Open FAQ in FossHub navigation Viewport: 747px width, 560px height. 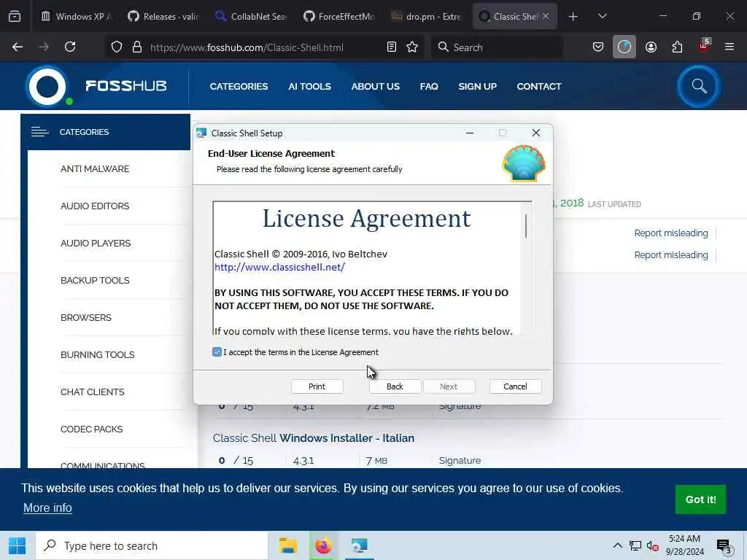point(429,86)
